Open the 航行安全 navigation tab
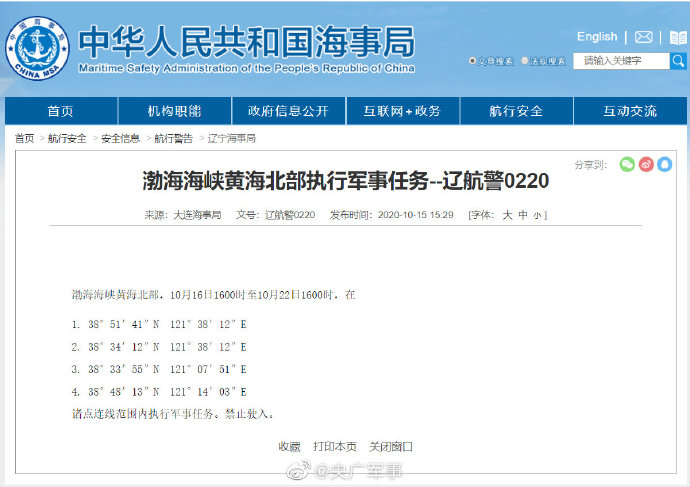This screenshot has width=690, height=487. [516, 111]
